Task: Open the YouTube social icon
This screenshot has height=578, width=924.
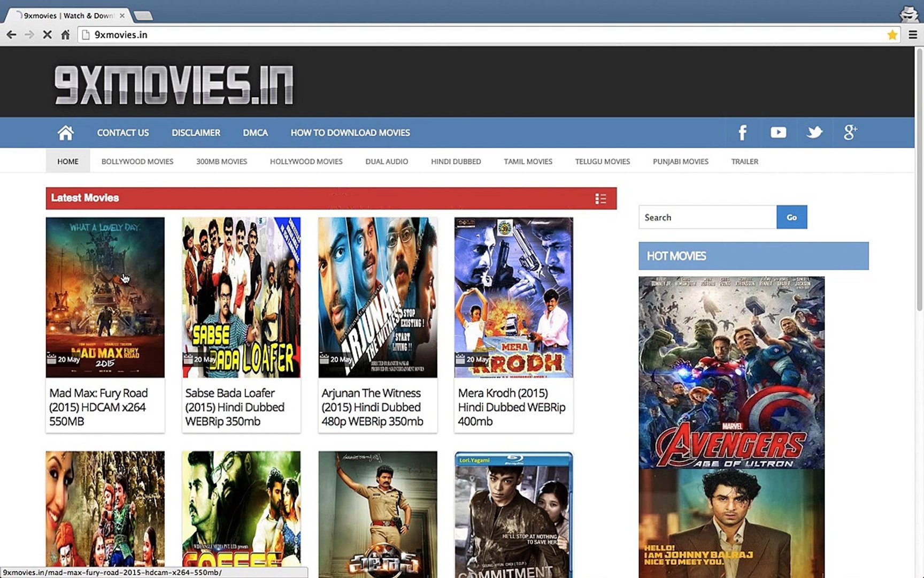Action: (x=778, y=133)
